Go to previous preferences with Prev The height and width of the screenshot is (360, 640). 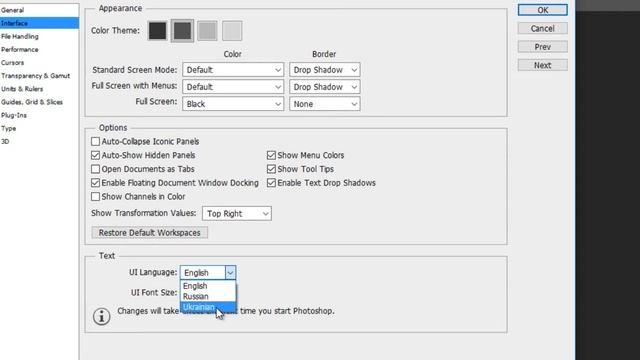tap(542, 47)
